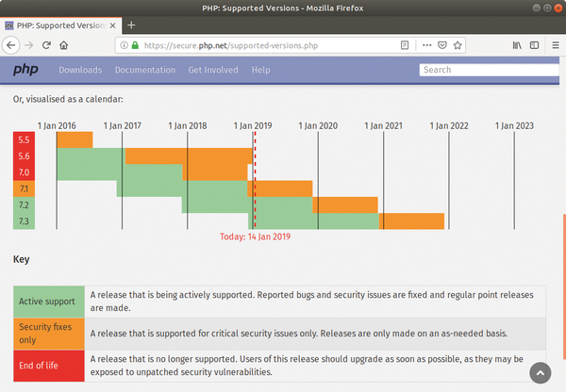This screenshot has height=392, width=566.
Task: Click 'Or, visualised as a calendar:' text
Action: pyautogui.click(x=68, y=99)
